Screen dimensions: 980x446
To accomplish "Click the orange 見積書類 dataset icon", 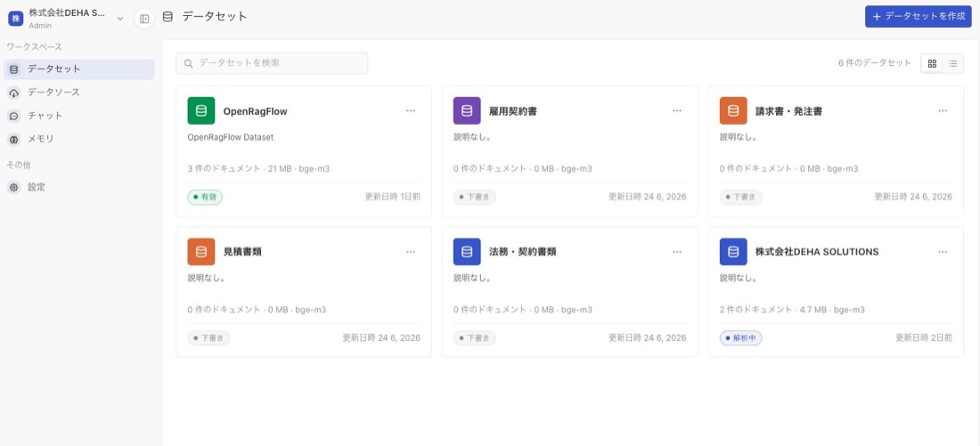I will pyautogui.click(x=201, y=252).
